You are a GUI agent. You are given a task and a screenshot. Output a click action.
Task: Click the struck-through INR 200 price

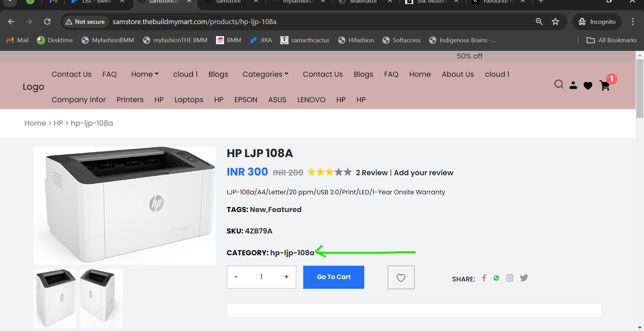288,173
